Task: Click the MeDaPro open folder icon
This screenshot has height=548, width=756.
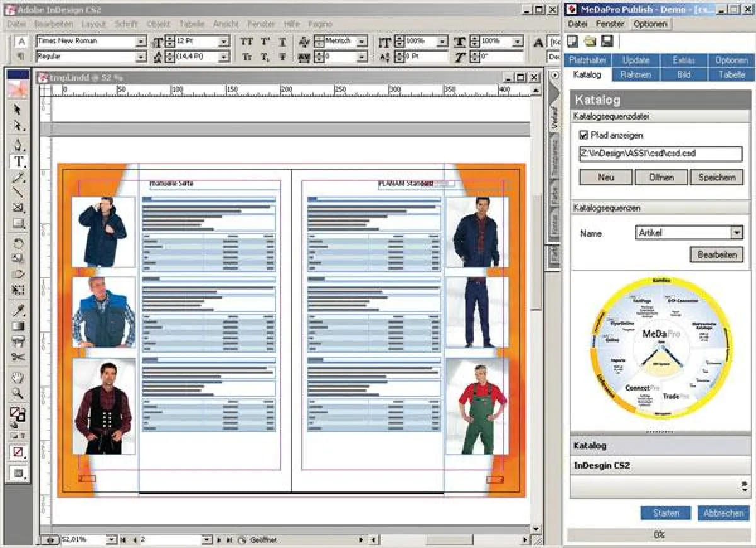Action: coord(590,41)
